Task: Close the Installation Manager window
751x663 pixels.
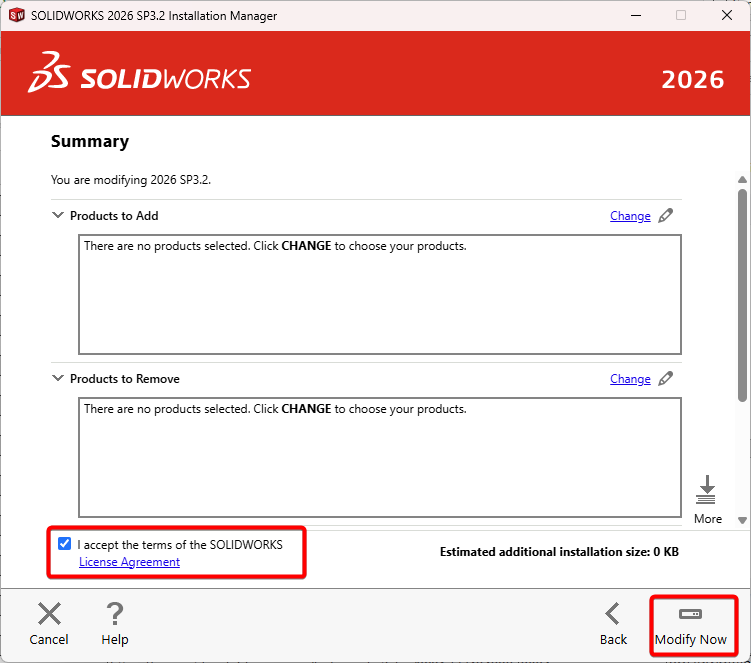Action: point(727,15)
